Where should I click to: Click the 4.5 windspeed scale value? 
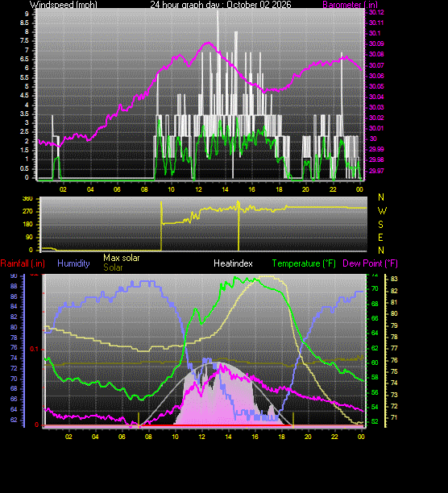click(24, 96)
